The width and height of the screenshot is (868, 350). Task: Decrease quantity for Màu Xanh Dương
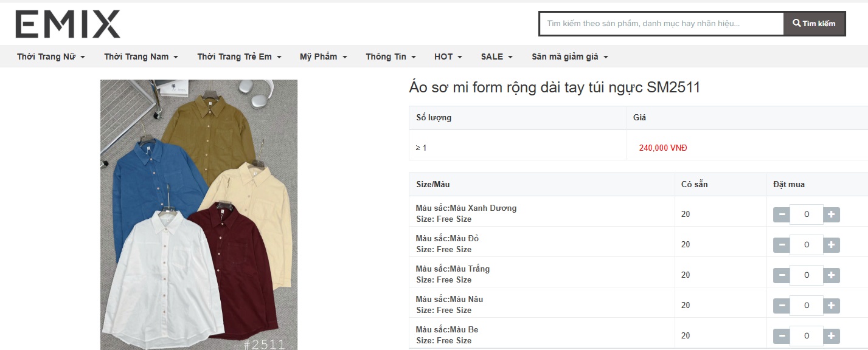782,214
